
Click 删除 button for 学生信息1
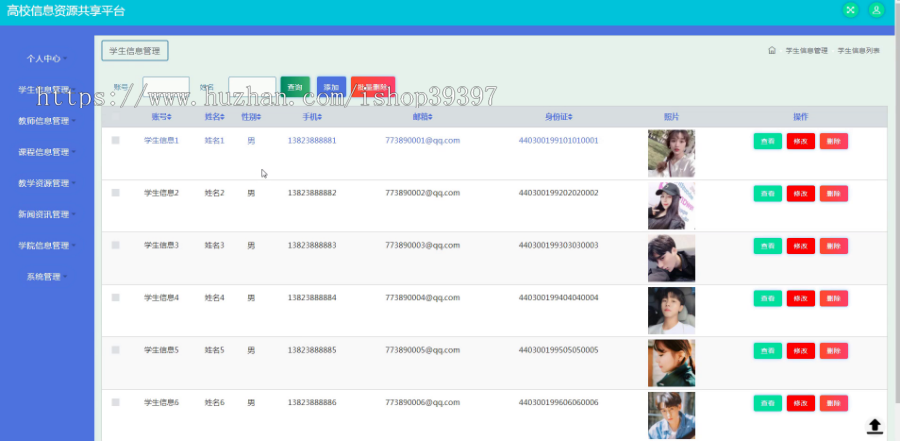click(834, 141)
